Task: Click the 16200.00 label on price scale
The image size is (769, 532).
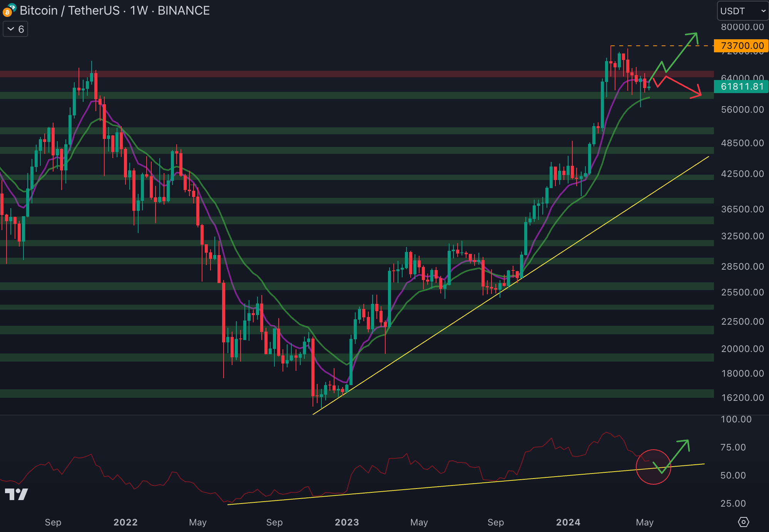Action: [742, 397]
